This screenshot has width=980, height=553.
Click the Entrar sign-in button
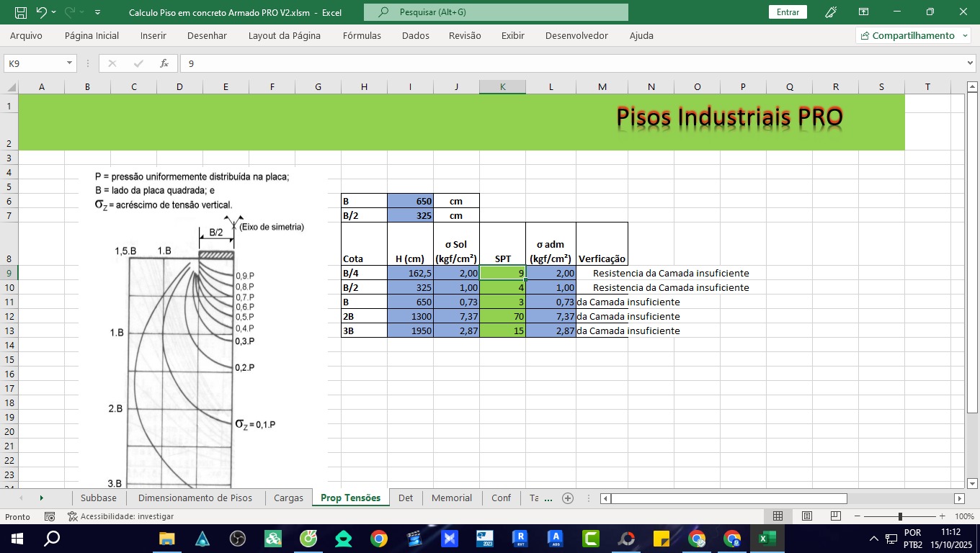[x=788, y=12]
